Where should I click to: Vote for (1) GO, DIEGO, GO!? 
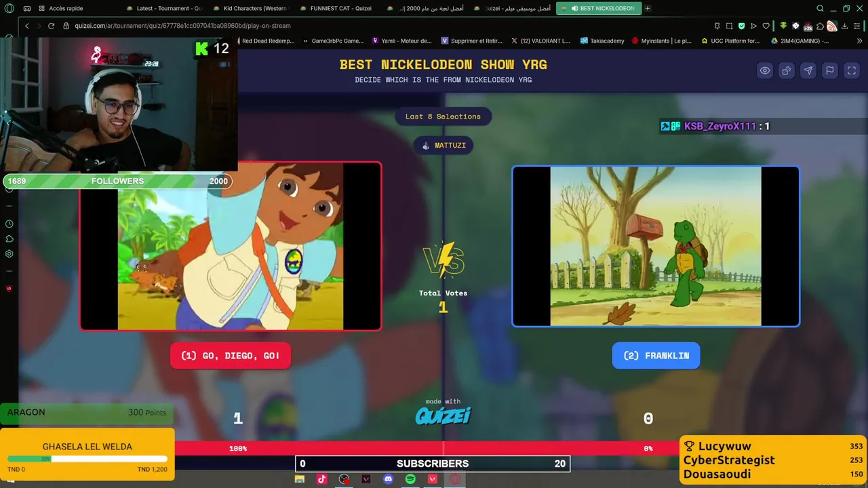tap(231, 355)
